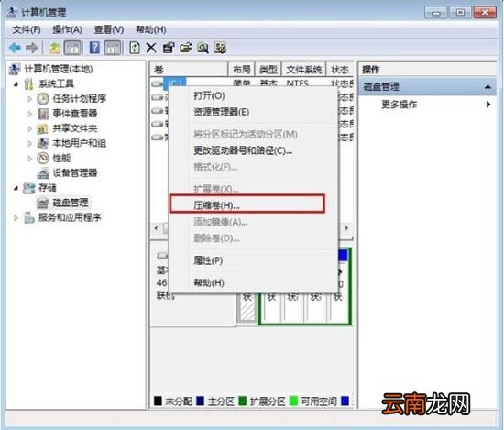Click the last toolbar settings icon
This screenshot has height=430, width=504.
(221, 48)
